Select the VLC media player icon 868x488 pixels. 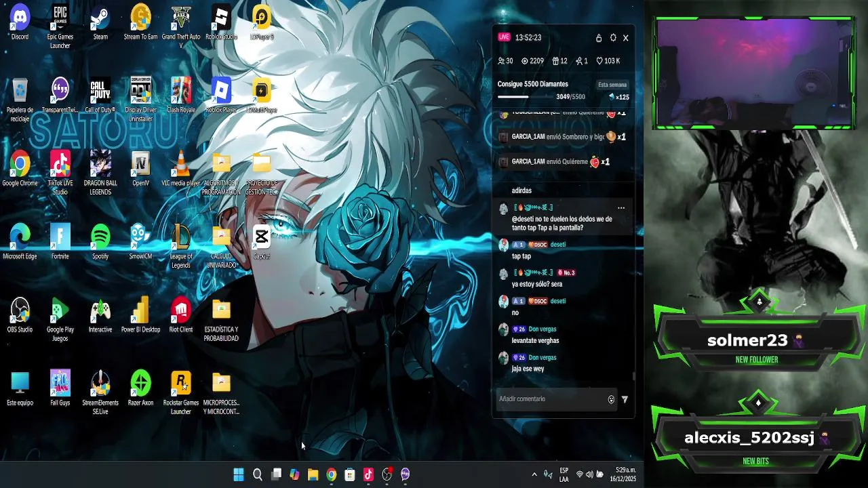[180, 169]
